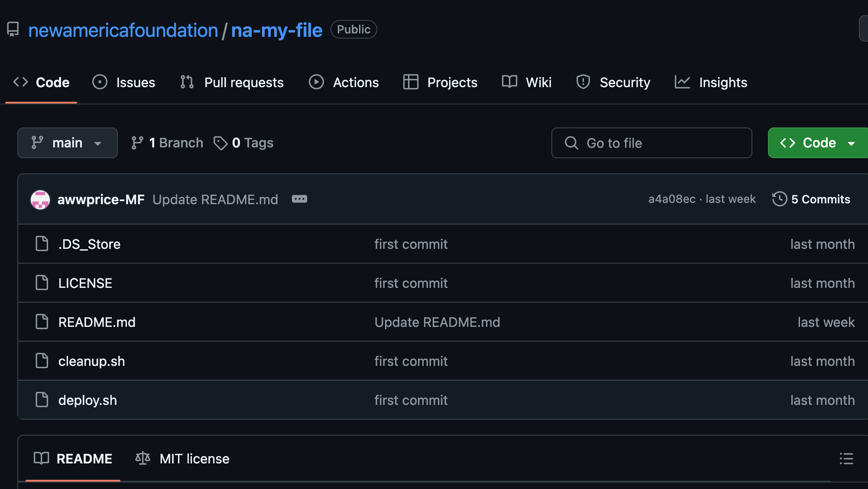The image size is (868, 489).
Task: Select the Code tab
Action: click(x=41, y=82)
